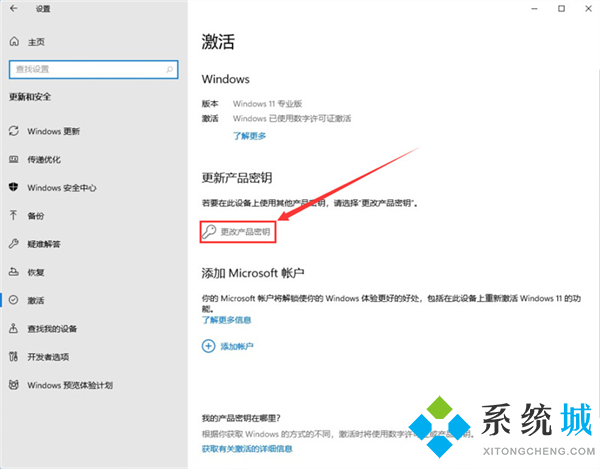Focus the 查找设置 search field

click(x=93, y=69)
